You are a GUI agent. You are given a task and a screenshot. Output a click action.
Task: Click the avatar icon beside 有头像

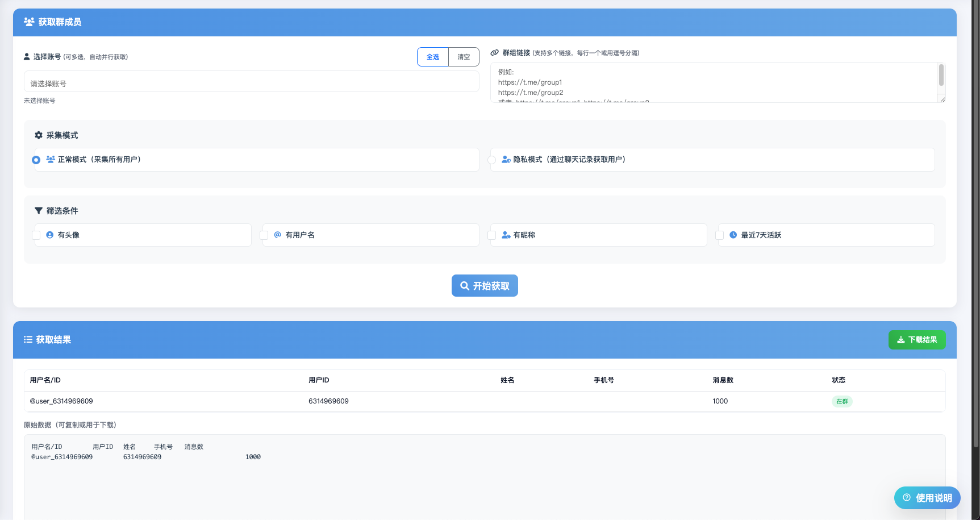click(x=50, y=235)
